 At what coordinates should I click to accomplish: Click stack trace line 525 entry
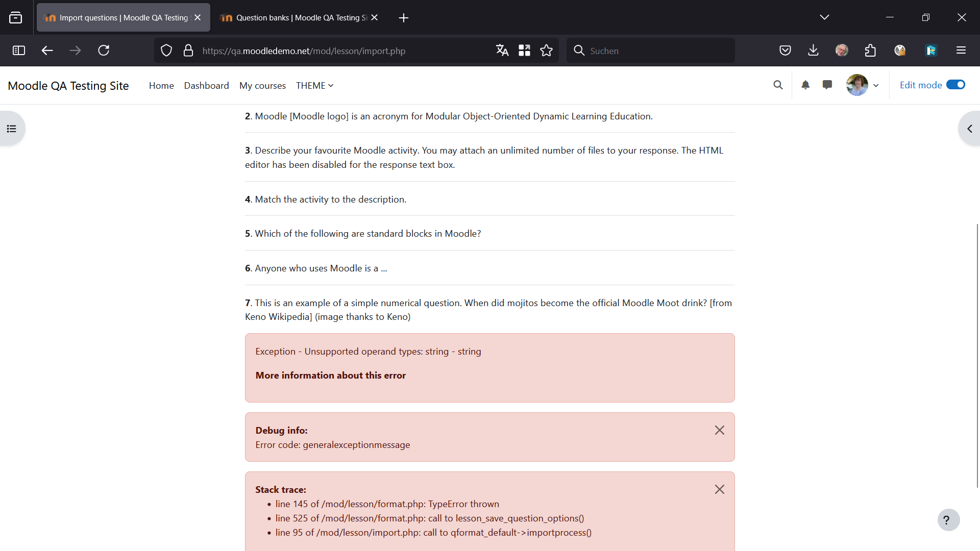(430, 518)
